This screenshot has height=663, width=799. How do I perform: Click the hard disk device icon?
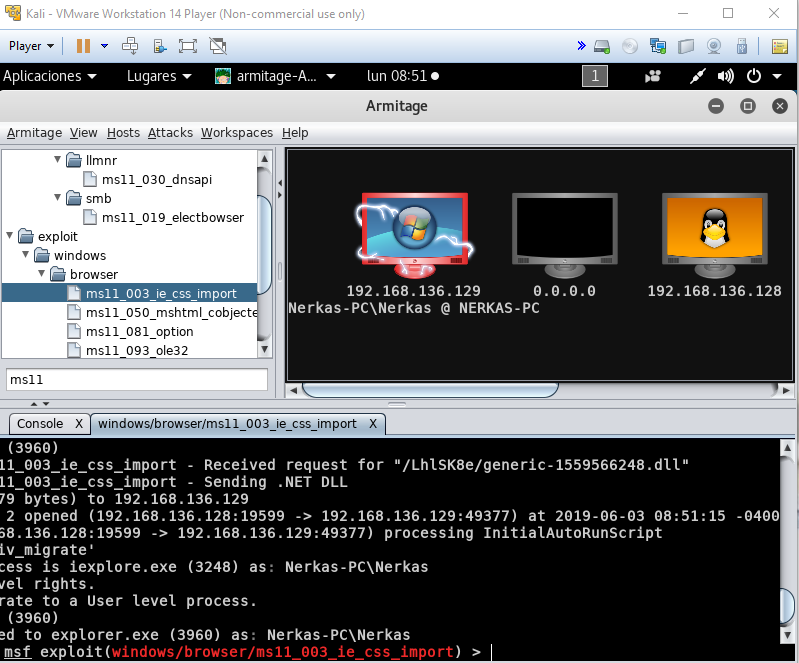click(602, 46)
